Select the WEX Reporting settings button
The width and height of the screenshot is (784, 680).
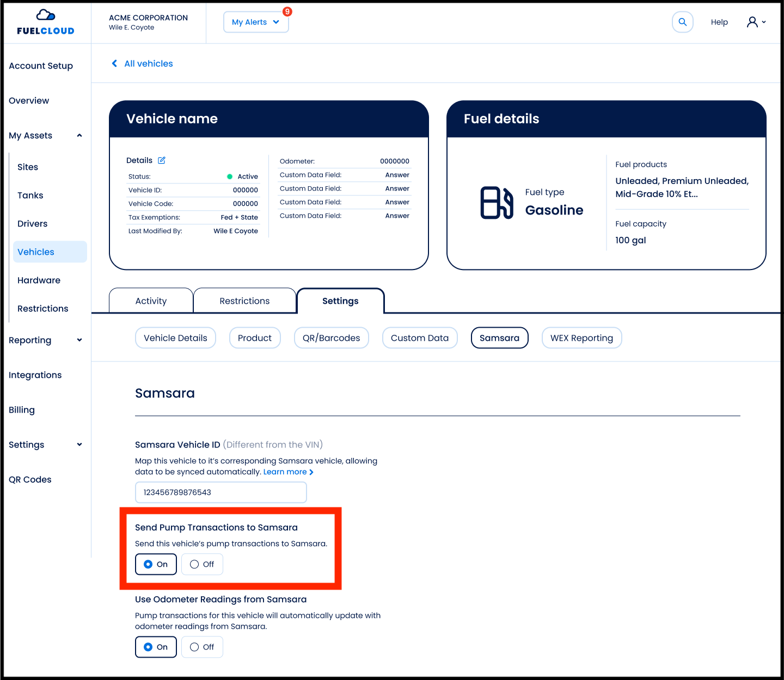[x=581, y=338]
